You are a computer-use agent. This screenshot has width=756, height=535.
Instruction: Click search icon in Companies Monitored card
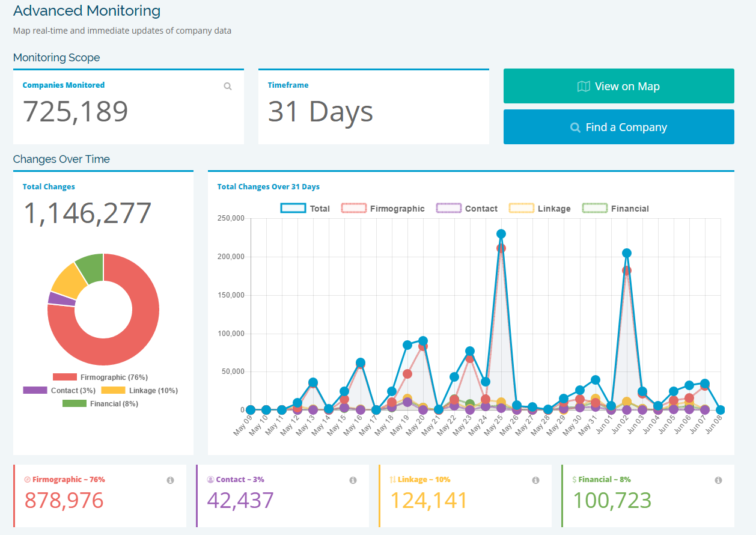point(228,86)
